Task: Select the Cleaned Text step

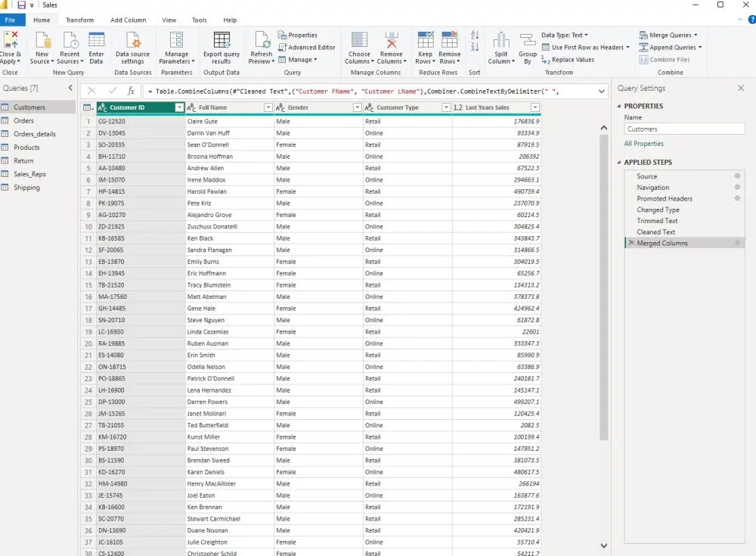Action: point(685,231)
